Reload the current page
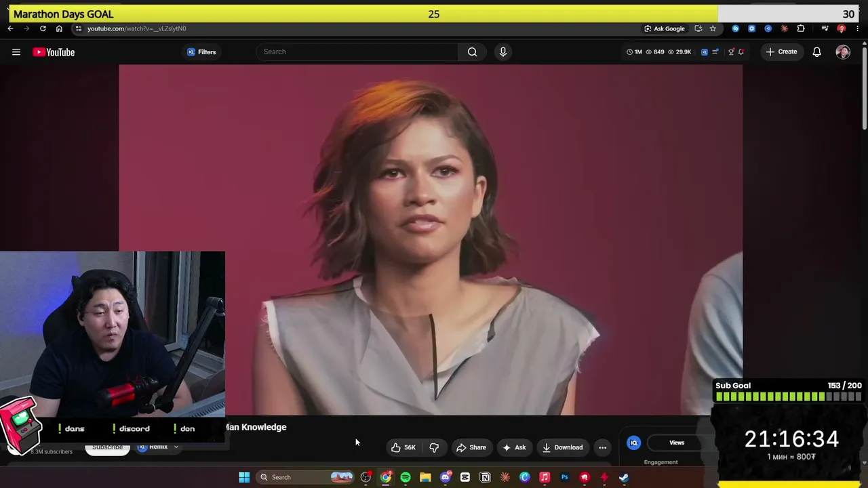Viewport: 868px width, 488px height. tap(43, 28)
